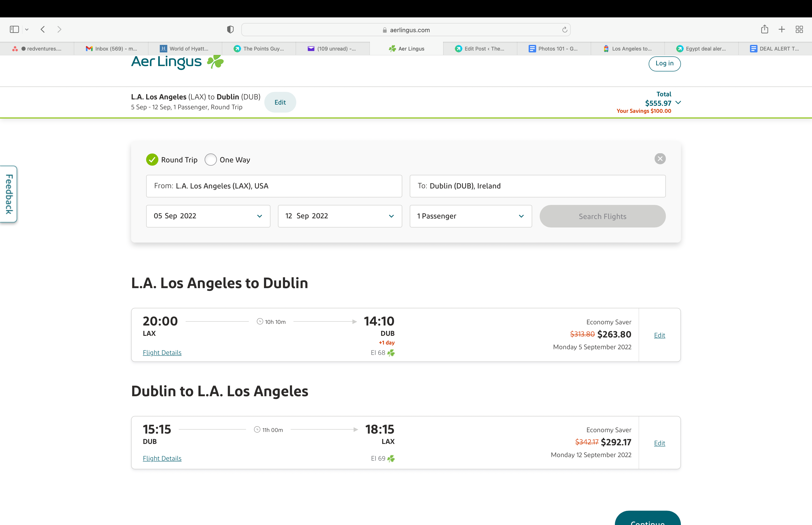
Task: Click the privacy shield icon
Action: [x=230, y=30]
